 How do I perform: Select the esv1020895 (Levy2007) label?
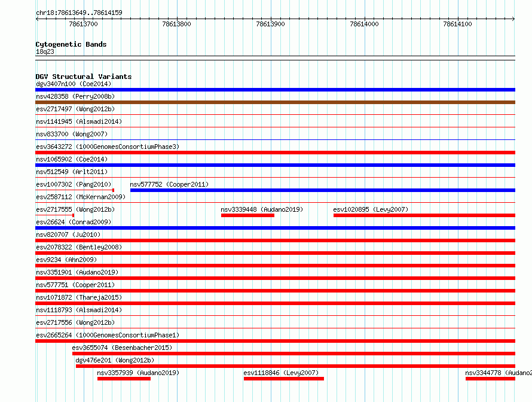click(x=371, y=209)
